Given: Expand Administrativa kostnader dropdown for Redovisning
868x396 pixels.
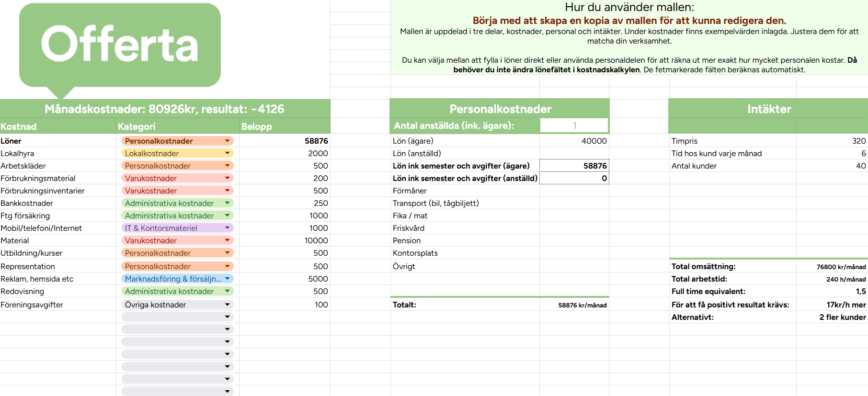Looking at the screenshot, I should [177, 291].
